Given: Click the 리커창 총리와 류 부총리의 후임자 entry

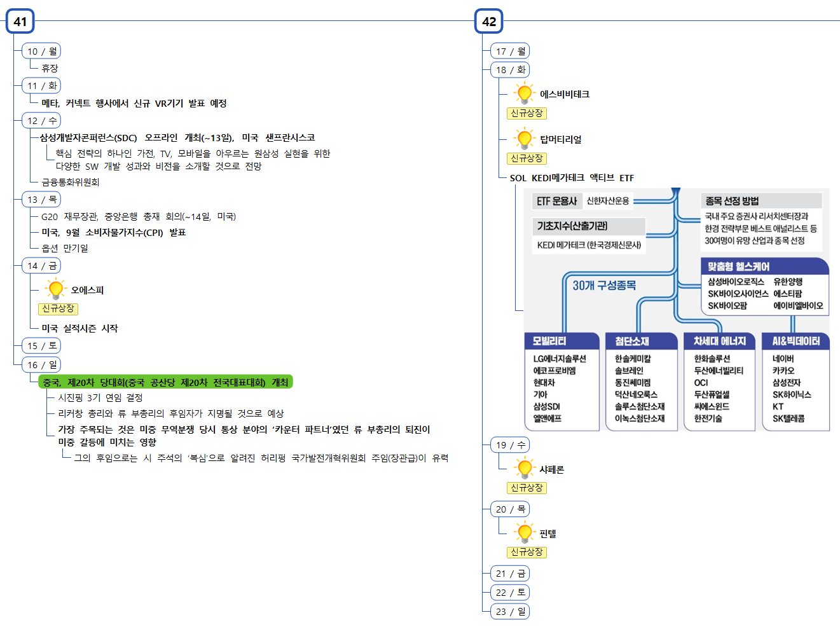Looking at the screenshot, I should 170,413.
